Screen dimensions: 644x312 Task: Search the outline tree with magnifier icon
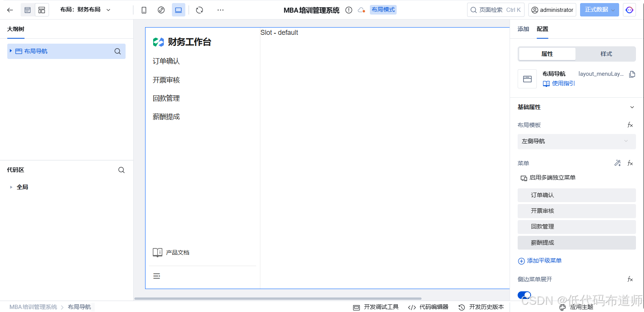[118, 51]
